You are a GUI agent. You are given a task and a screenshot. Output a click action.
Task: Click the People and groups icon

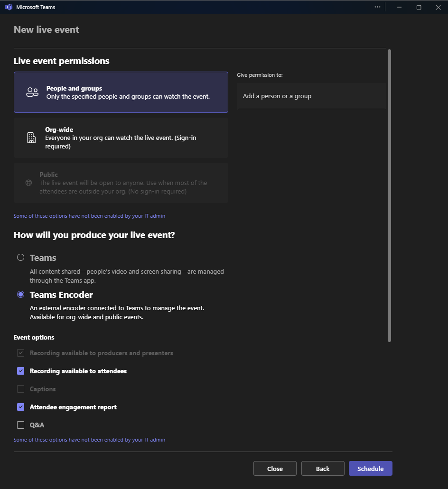click(32, 92)
